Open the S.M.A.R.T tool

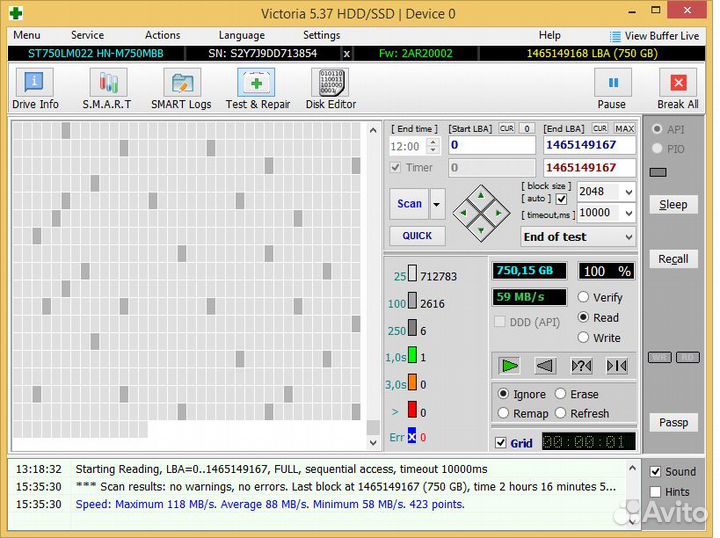point(106,89)
